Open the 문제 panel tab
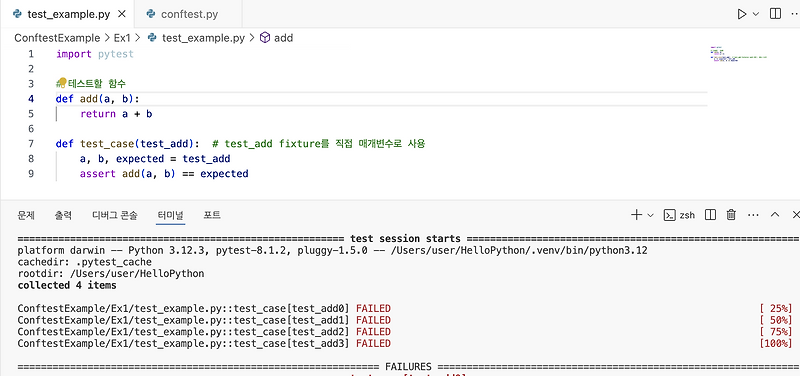Screen dimensions: 800x376 click(x=26, y=215)
